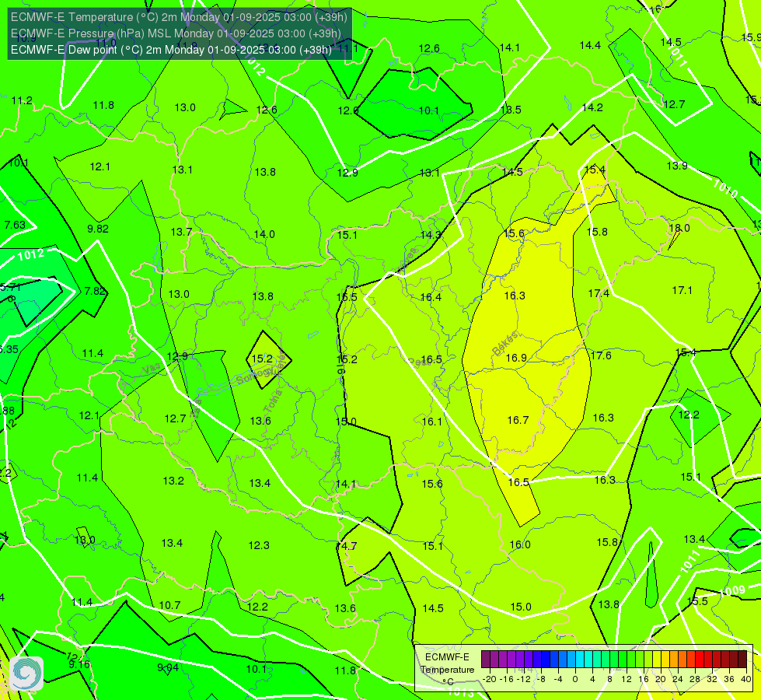Click the 11.2 temperature value
This screenshot has height=700, width=761.
tap(22, 100)
